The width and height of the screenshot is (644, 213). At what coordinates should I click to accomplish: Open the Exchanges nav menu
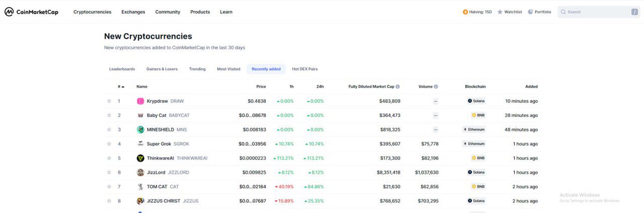click(133, 12)
